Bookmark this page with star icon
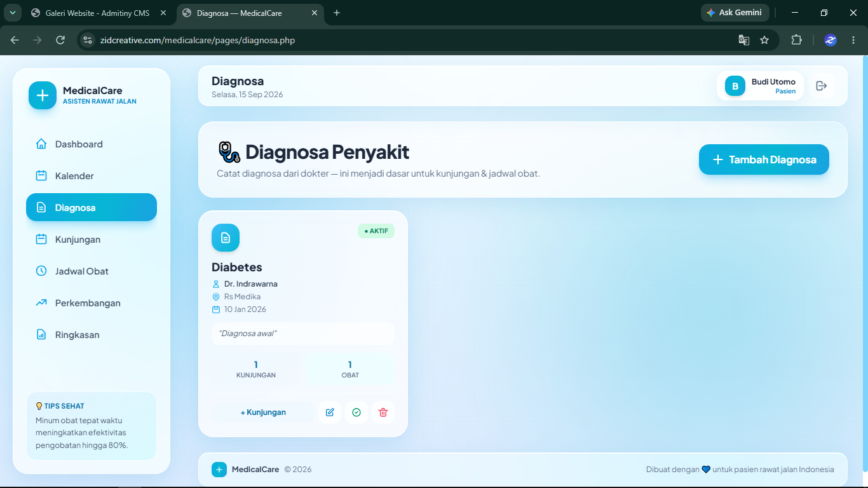Screen dimensions: 868x488 764,40
